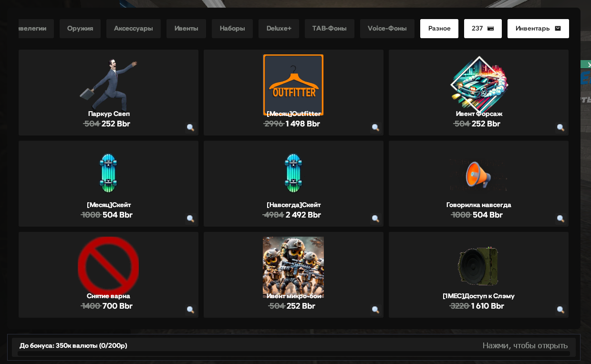Go to the TAB-Фоны category
This screenshot has height=364, width=591.
tap(330, 29)
